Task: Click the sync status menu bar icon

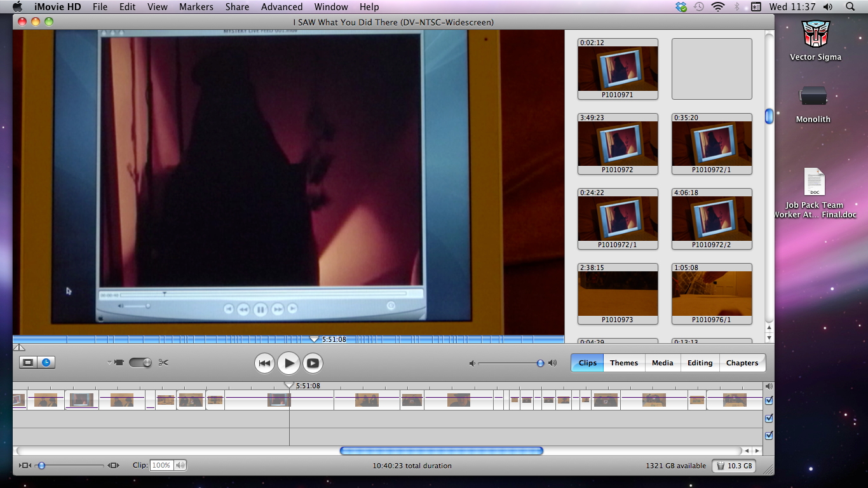Action: click(681, 7)
